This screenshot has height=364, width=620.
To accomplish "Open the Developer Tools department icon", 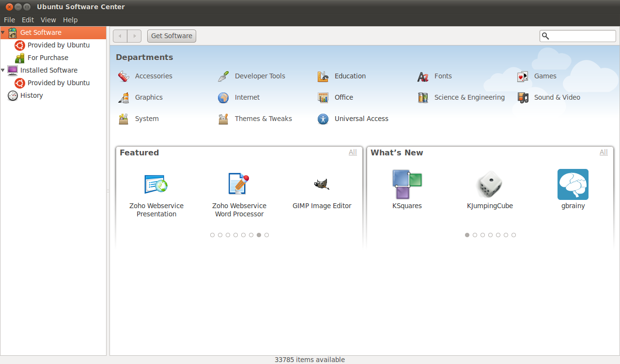I will click(223, 76).
